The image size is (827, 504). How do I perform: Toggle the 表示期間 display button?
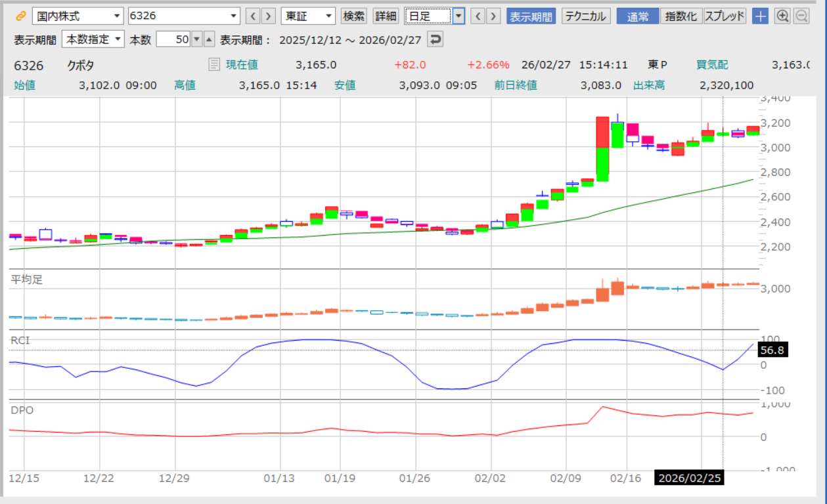(531, 16)
